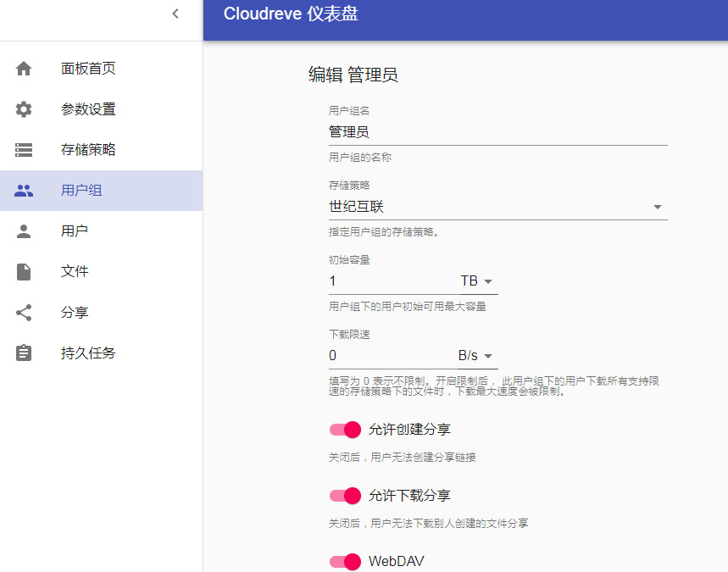Click the 用户组名 input field
Image resolution: width=728 pixels, height=572 pixels.
tap(498, 132)
